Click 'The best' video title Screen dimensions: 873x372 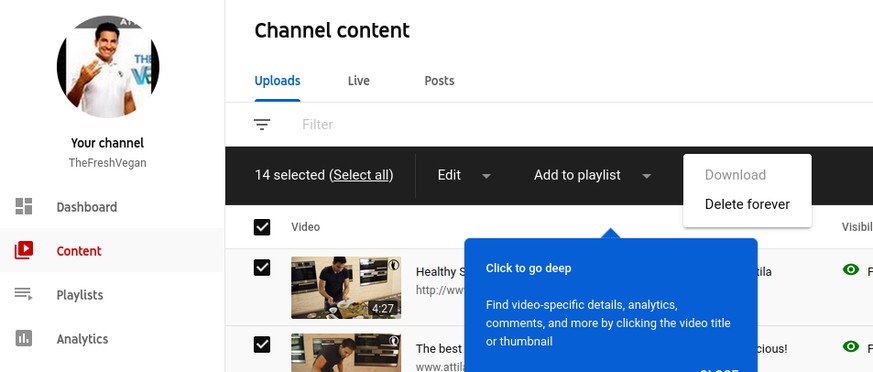[439, 349]
